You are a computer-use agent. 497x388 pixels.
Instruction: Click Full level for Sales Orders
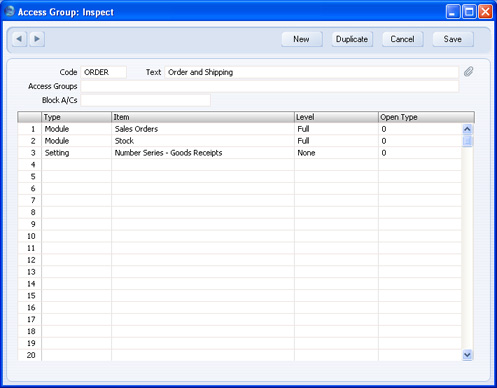(336, 129)
